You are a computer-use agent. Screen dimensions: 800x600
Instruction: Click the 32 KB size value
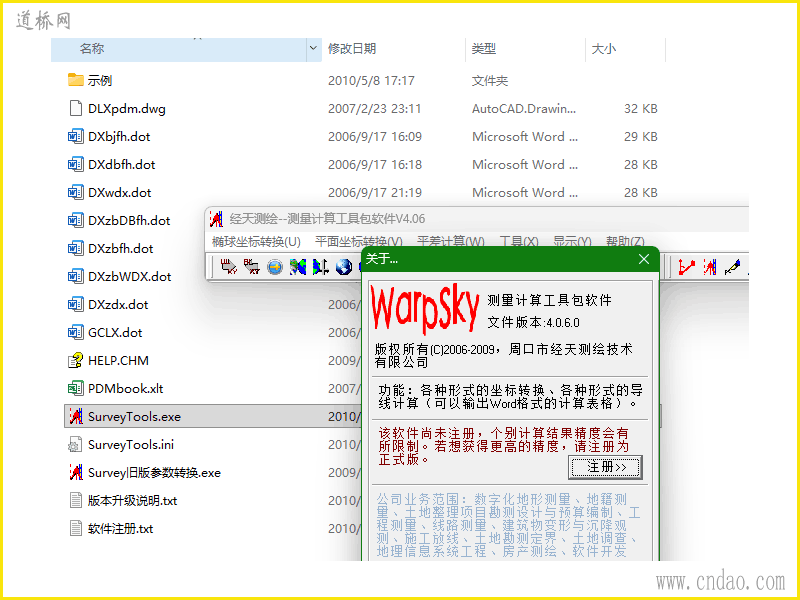click(x=640, y=109)
